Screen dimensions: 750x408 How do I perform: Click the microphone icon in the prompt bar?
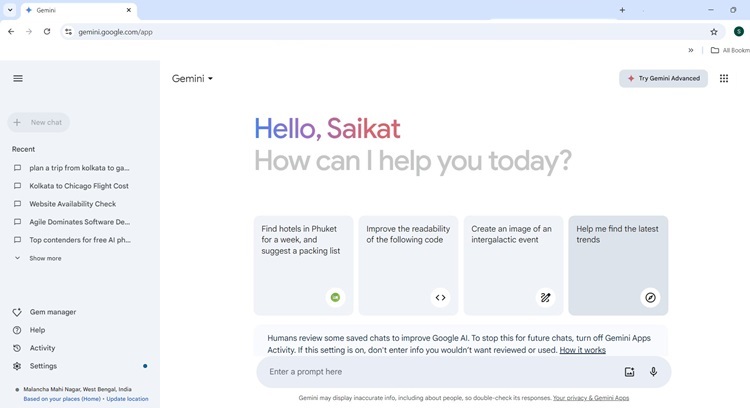point(653,372)
